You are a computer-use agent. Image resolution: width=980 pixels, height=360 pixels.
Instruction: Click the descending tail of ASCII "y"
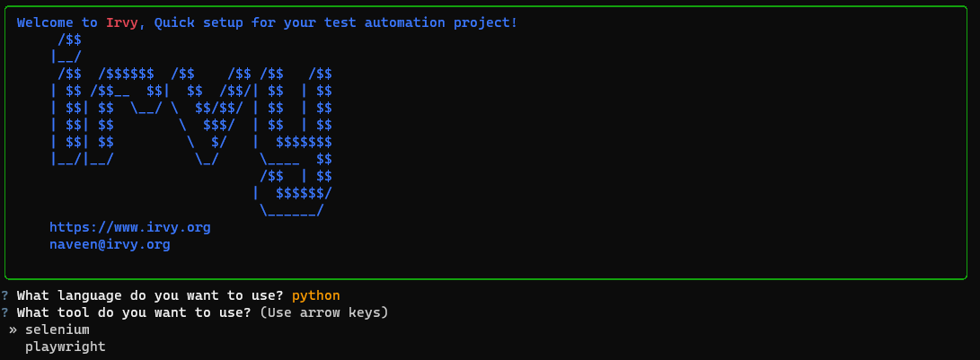(x=293, y=193)
